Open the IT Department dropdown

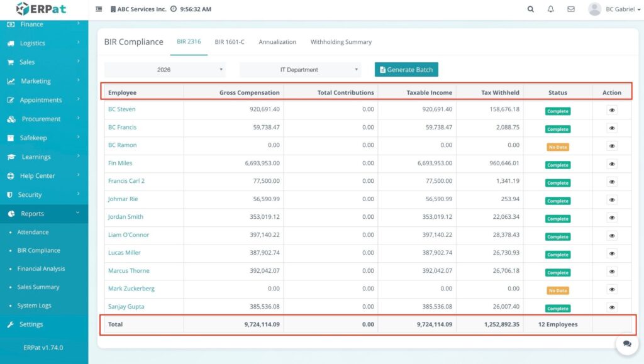[x=300, y=70]
